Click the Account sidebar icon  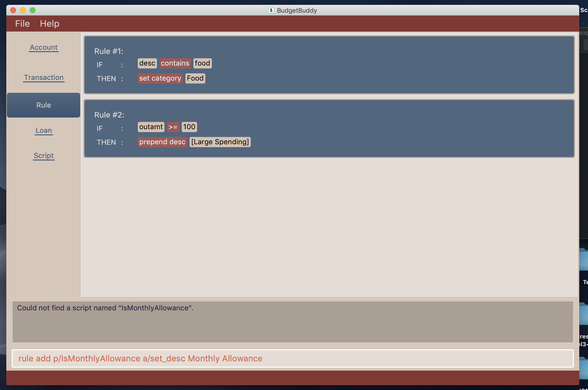(x=43, y=47)
